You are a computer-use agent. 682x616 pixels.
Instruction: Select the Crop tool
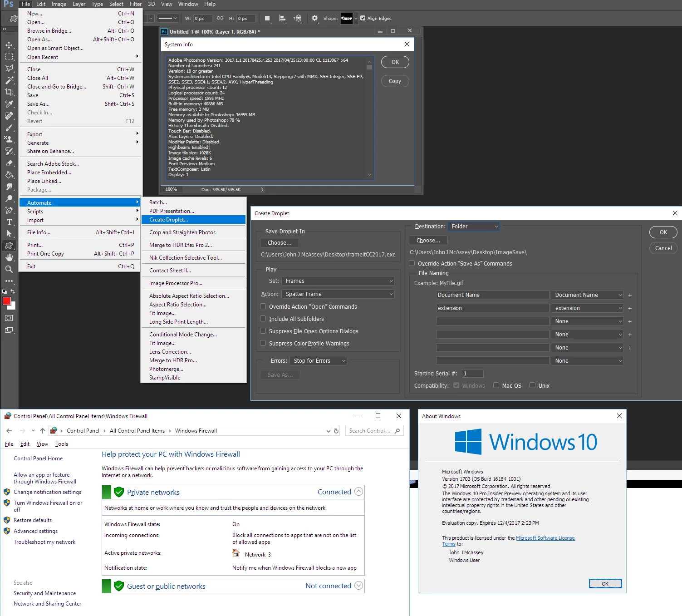[x=9, y=92]
